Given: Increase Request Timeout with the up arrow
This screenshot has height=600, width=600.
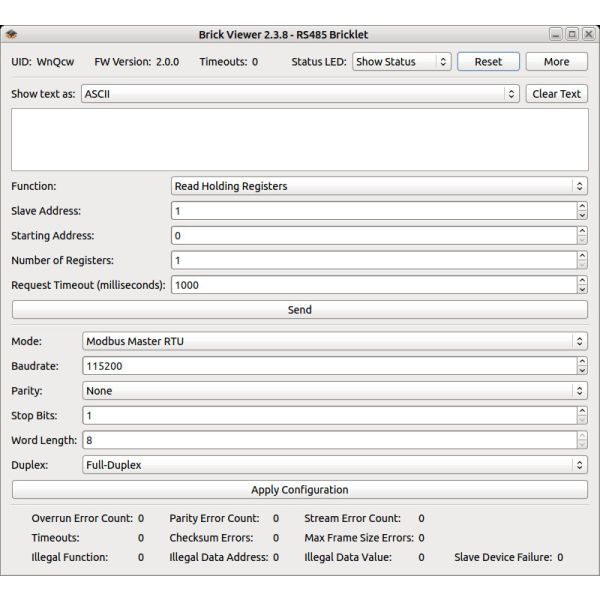Looking at the screenshot, I should [x=582, y=280].
